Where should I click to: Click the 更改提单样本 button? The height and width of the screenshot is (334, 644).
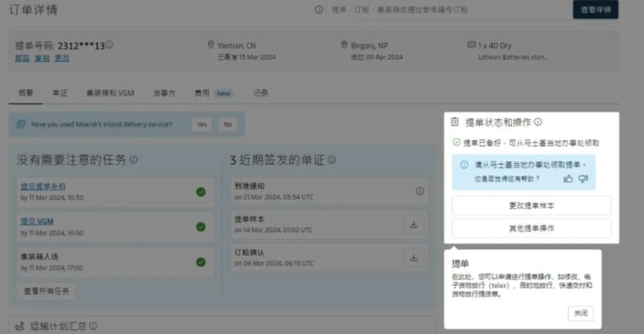531,206
